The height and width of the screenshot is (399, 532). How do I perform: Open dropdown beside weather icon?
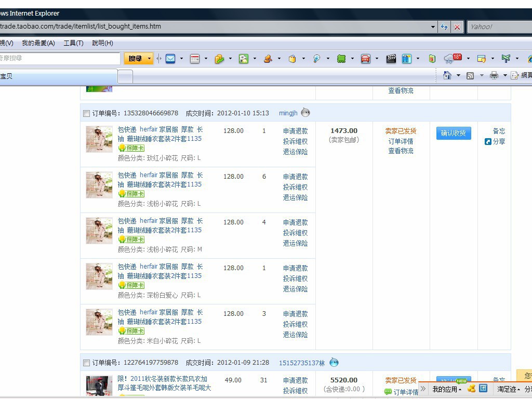pyautogui.click(x=468, y=59)
